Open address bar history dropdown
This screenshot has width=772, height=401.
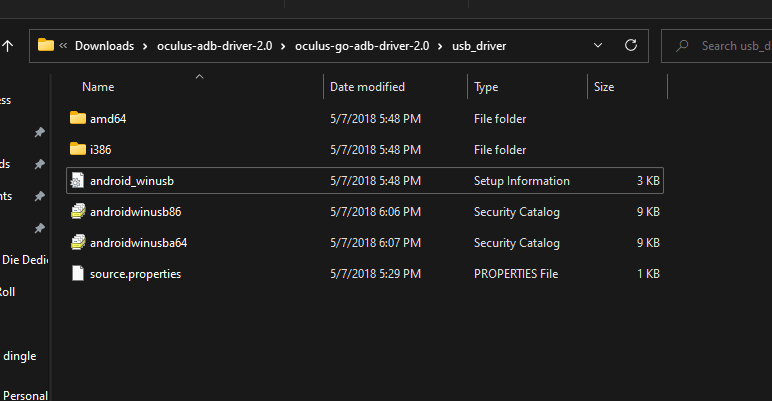598,46
